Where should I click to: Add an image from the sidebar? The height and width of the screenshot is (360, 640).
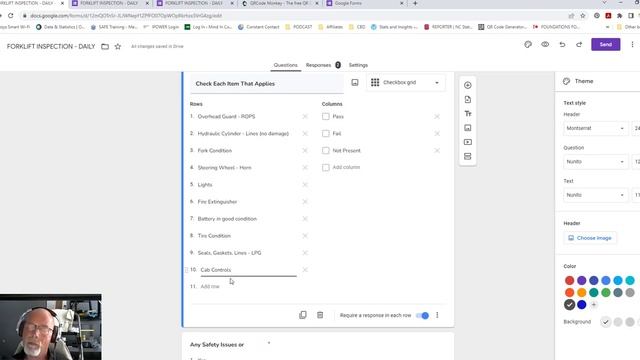468,128
